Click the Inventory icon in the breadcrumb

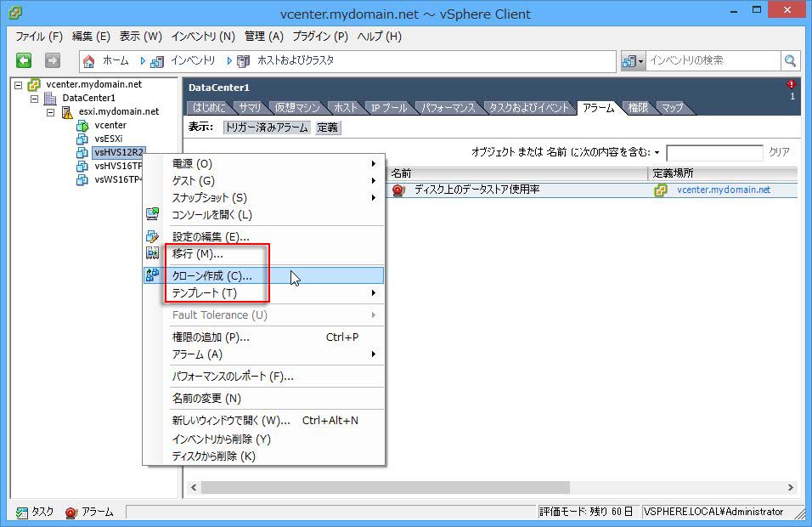(x=157, y=62)
